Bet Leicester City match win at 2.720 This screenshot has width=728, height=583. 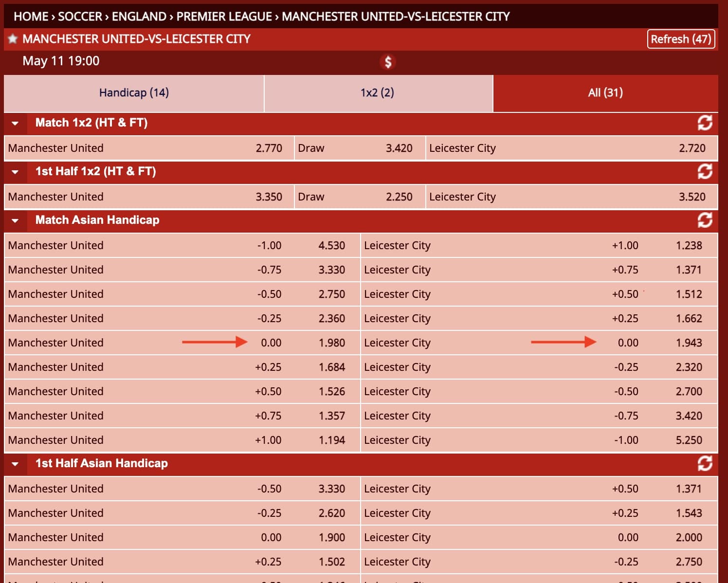(572, 148)
